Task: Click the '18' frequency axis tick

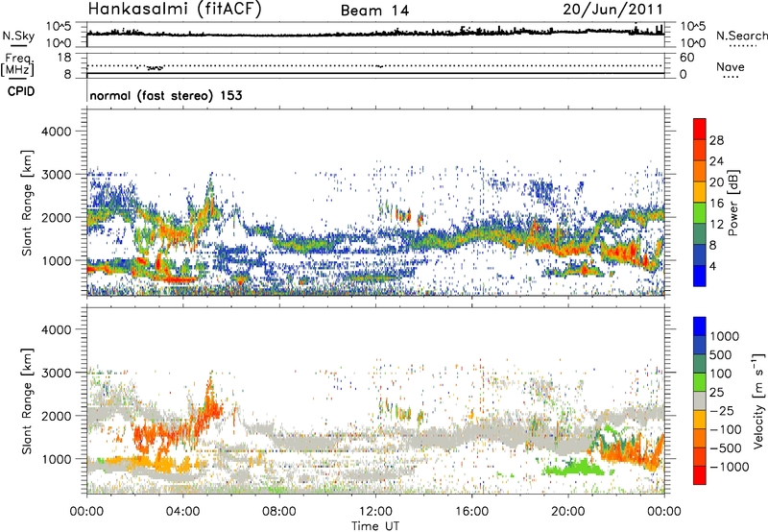Action: tap(64, 57)
